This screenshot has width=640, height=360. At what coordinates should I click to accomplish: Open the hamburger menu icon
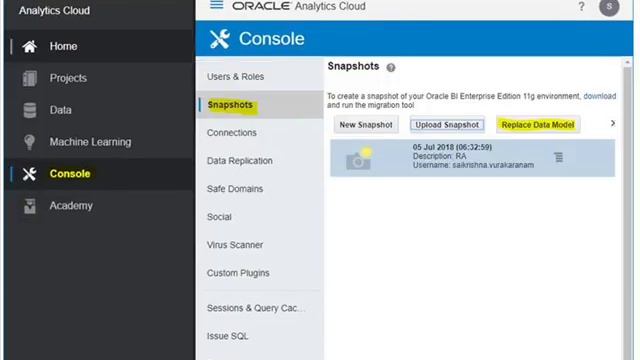(216, 5)
